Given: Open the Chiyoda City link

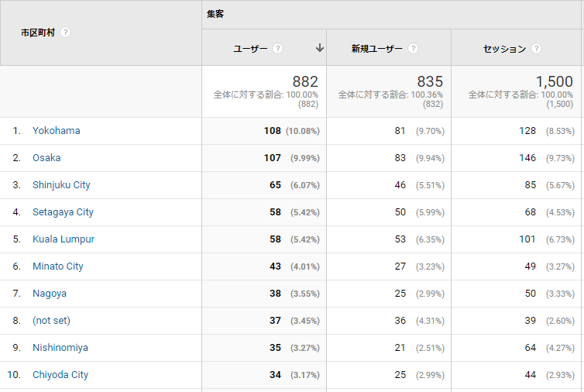Looking at the screenshot, I should [60, 375].
